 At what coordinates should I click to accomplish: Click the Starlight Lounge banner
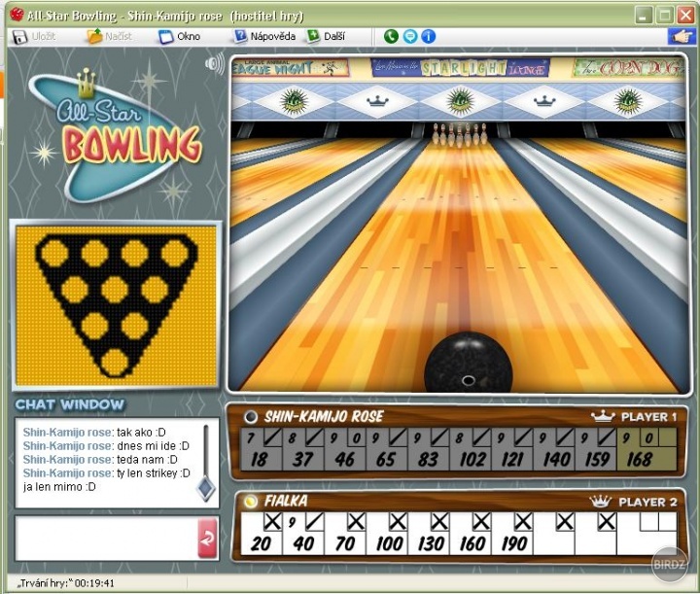460,68
